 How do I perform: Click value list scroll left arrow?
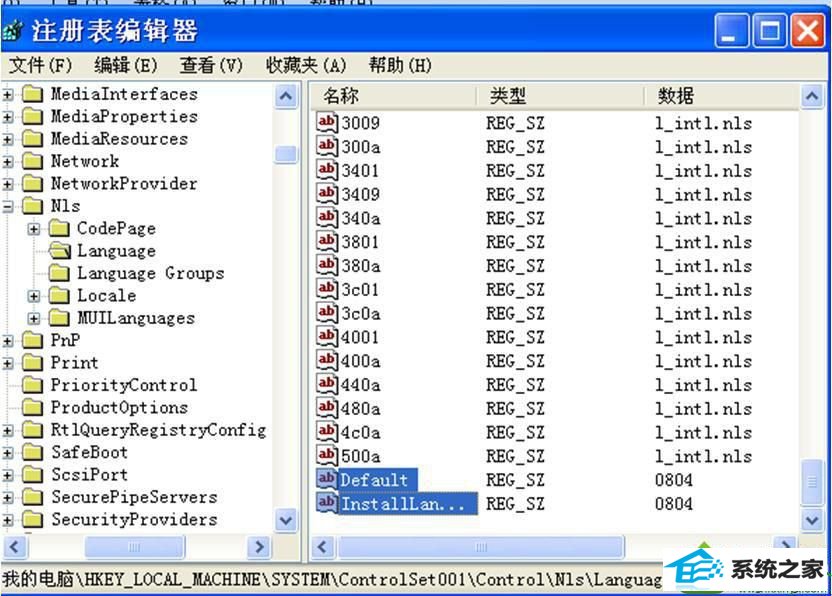point(323,546)
